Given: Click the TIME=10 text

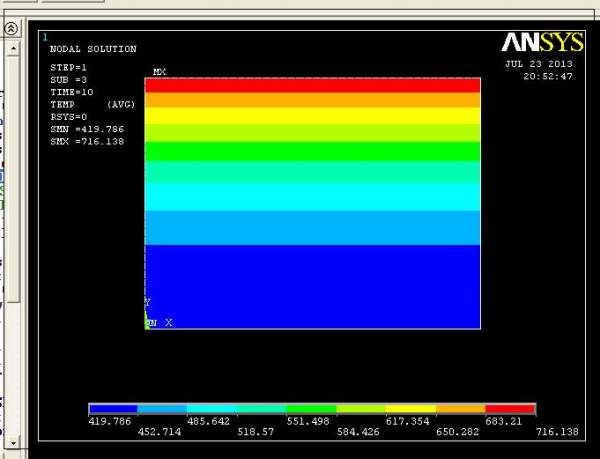Looking at the screenshot, I should click(72, 92).
